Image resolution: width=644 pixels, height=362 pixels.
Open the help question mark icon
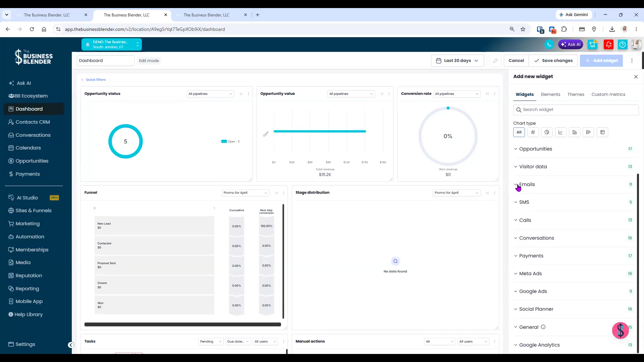[623, 44]
